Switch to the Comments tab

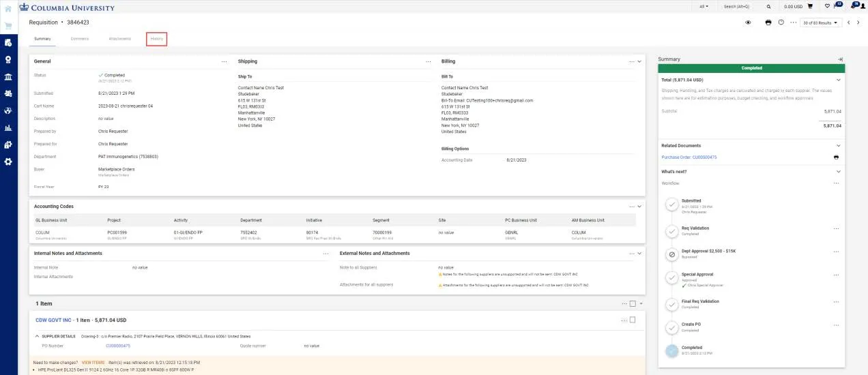(x=80, y=39)
